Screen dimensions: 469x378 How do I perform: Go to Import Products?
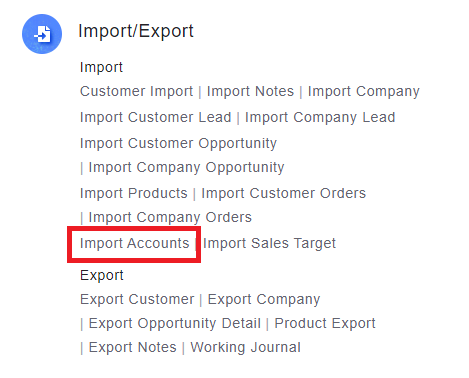[x=134, y=193]
